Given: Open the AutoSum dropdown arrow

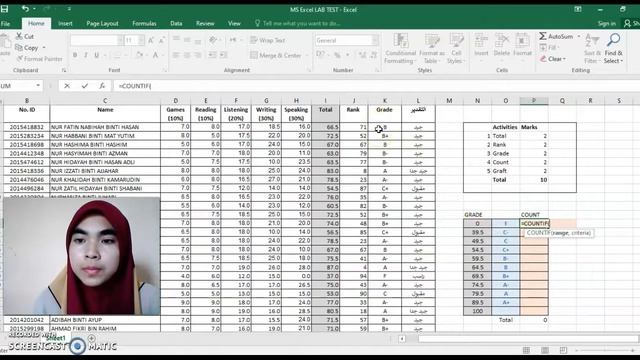Looking at the screenshot, I should click(579, 36).
